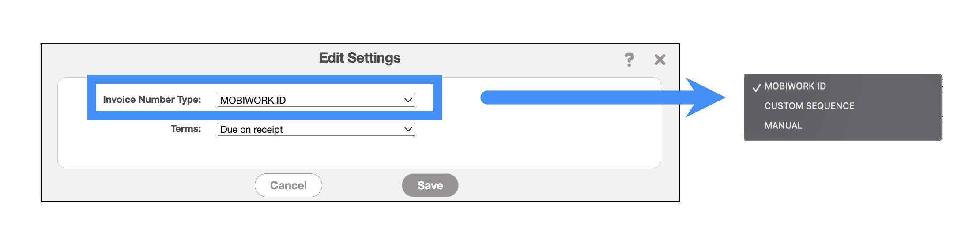Click the checkmark next to MOBIWORK ID

click(x=756, y=87)
